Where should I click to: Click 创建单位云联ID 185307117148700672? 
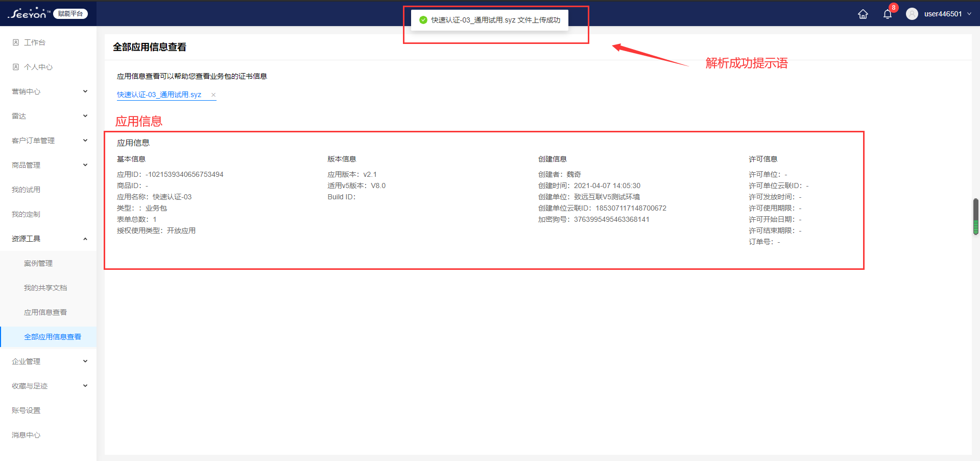tap(602, 208)
